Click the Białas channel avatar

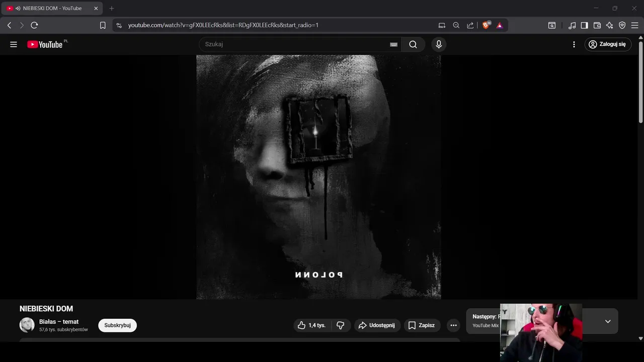[27, 325]
